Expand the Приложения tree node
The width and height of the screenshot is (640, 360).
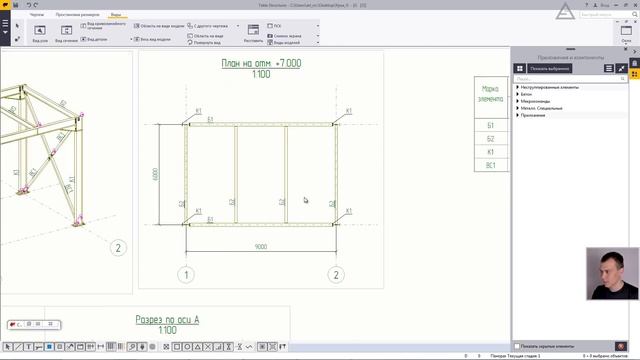click(518, 115)
